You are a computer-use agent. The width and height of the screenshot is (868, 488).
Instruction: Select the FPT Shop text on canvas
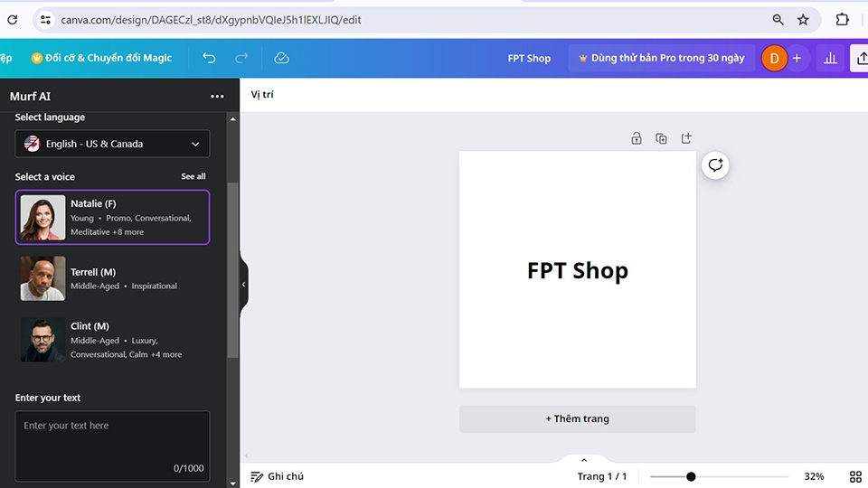pyautogui.click(x=578, y=270)
